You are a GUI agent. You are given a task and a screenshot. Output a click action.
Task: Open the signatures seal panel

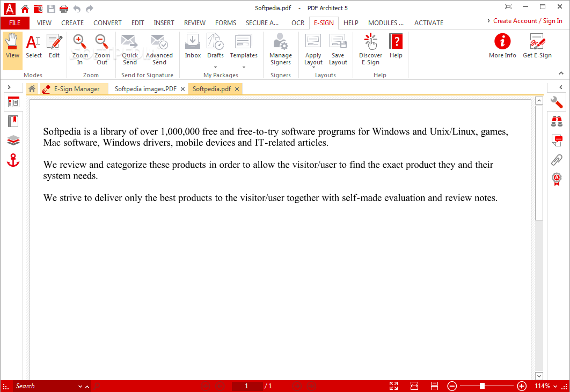click(x=557, y=179)
